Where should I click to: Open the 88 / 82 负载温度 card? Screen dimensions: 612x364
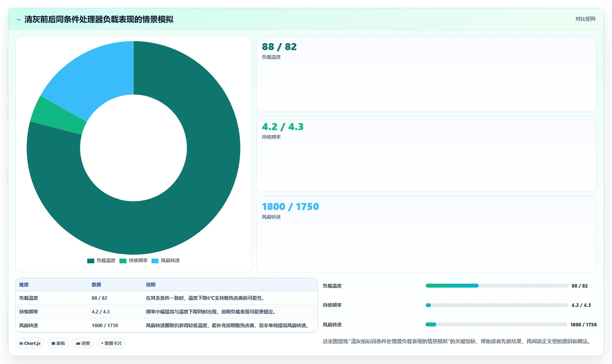coord(426,74)
